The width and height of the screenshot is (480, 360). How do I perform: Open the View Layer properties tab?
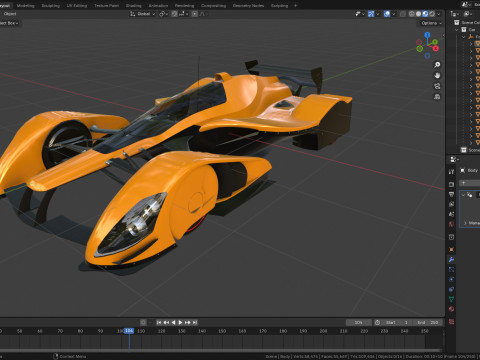[x=451, y=204]
